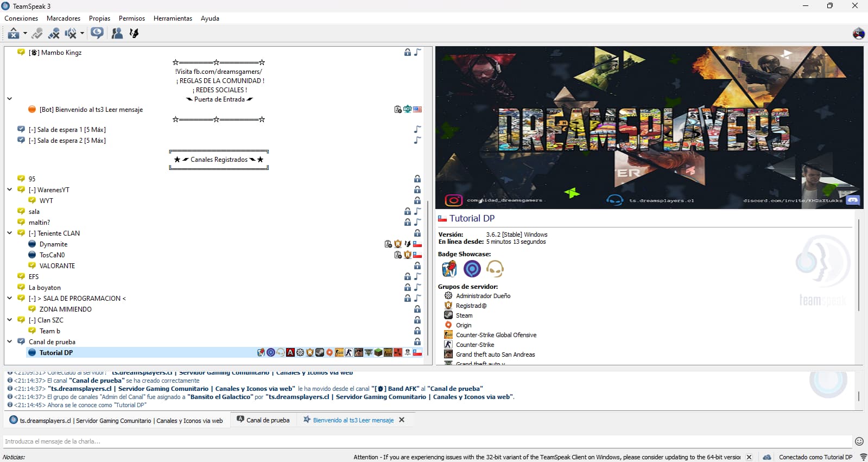This screenshot has width=868, height=462.
Task: Open the Ayuda menu
Action: [210, 18]
